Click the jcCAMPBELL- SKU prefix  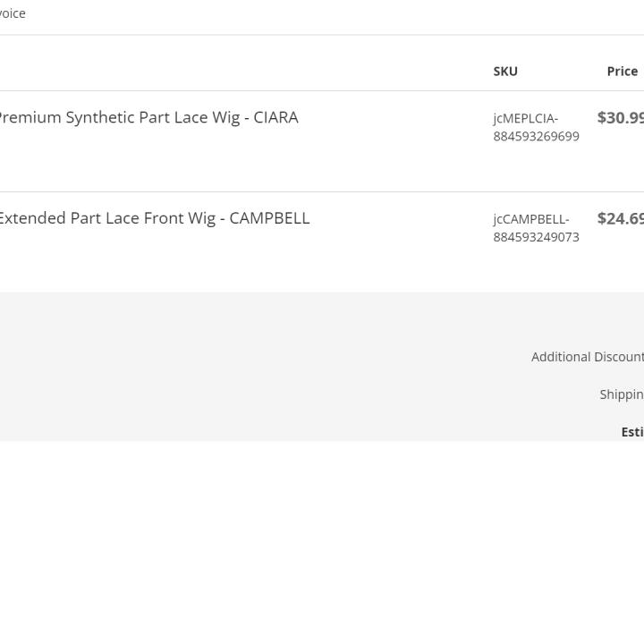tap(530, 219)
